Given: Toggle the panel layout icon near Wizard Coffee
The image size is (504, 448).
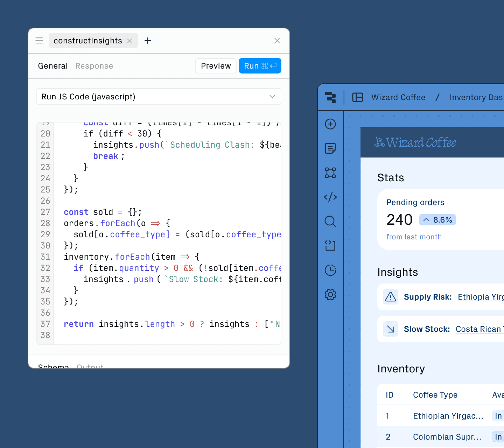Looking at the screenshot, I should [357, 97].
